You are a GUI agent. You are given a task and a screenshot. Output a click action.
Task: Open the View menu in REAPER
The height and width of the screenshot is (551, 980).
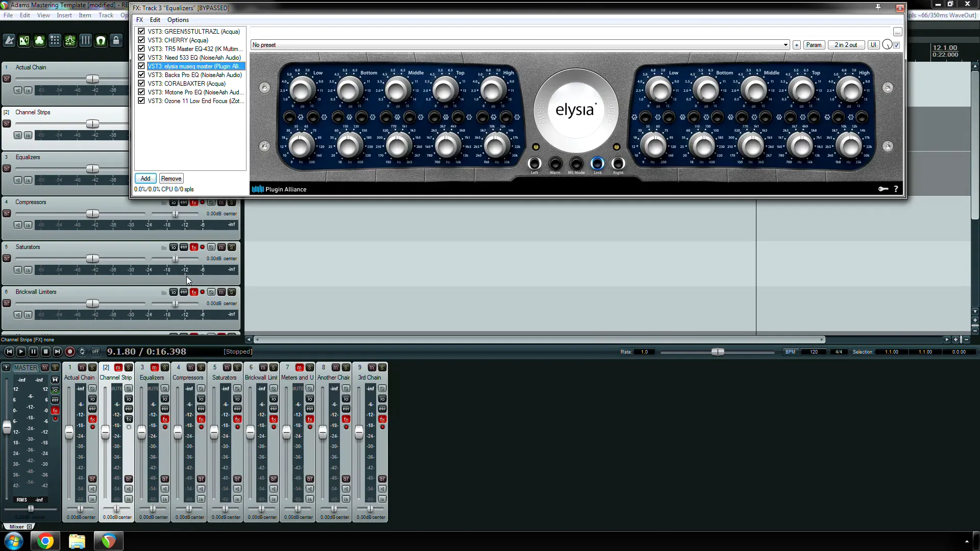click(x=43, y=15)
